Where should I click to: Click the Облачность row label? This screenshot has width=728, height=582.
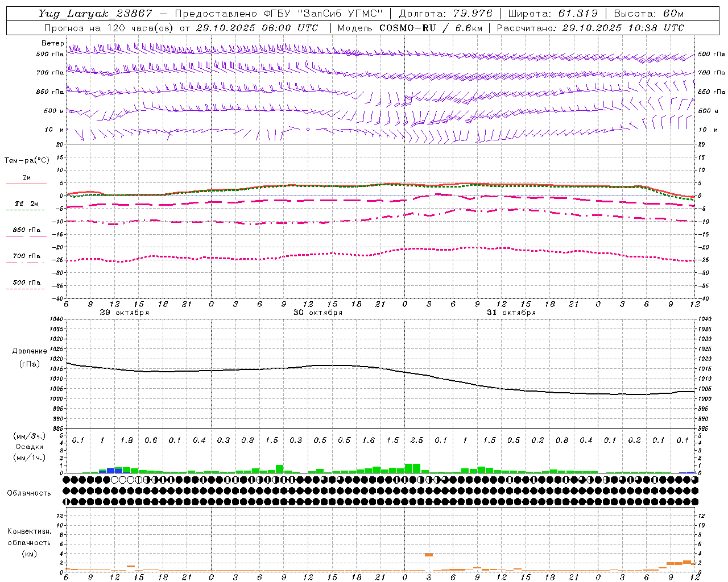pos(29,493)
